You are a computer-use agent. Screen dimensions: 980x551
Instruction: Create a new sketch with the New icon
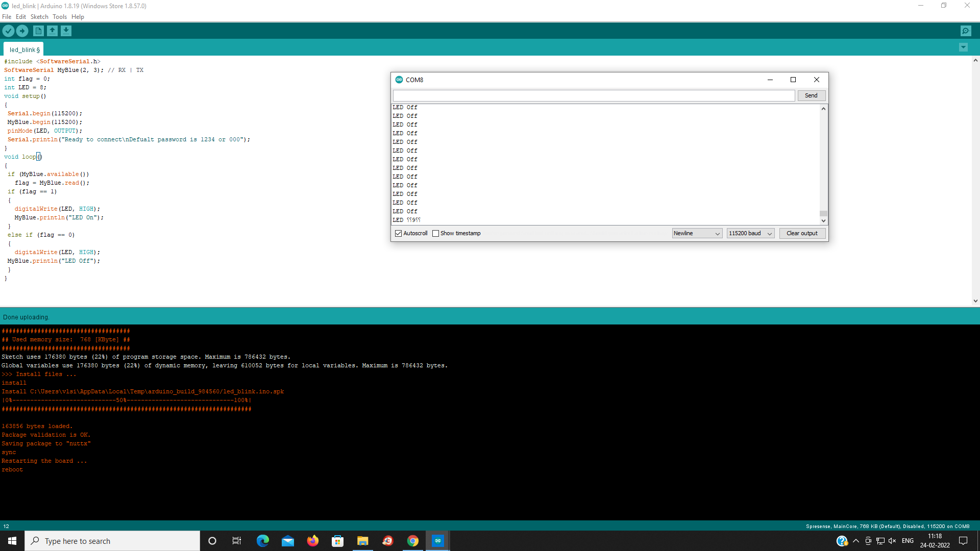point(38,31)
